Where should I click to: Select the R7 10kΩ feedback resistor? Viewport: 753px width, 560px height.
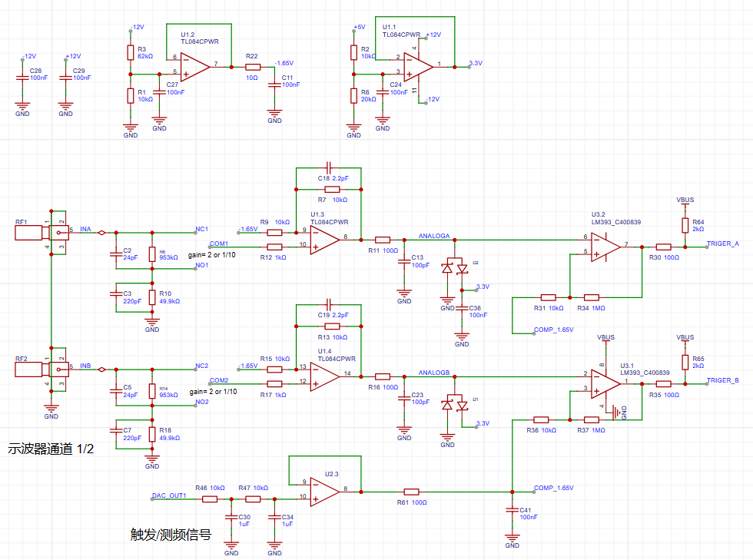click(332, 189)
